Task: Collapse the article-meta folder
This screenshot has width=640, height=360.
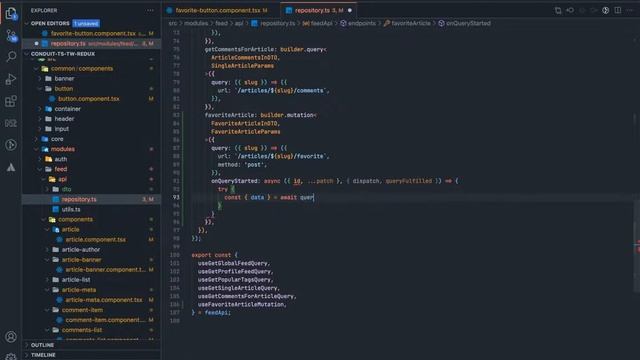Action: (79, 290)
